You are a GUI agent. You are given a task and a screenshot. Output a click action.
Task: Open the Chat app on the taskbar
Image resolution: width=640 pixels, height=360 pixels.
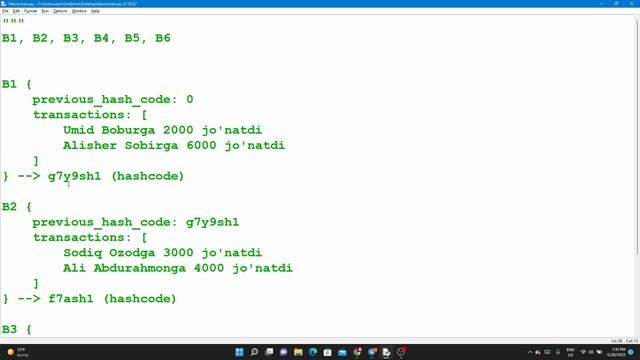click(x=284, y=352)
